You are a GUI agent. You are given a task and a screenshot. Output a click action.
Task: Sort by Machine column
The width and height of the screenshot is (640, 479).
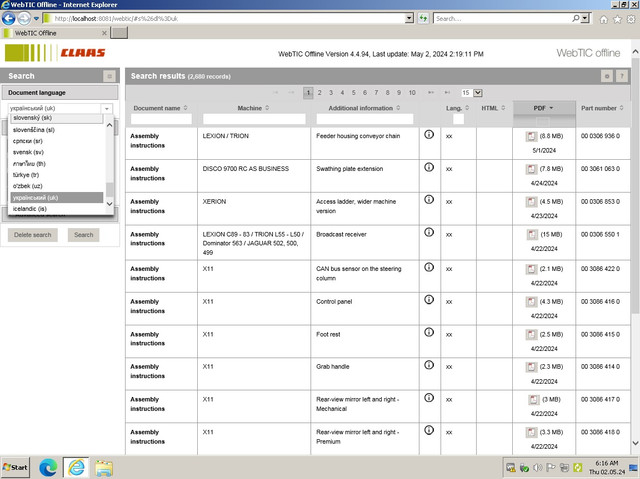253,108
